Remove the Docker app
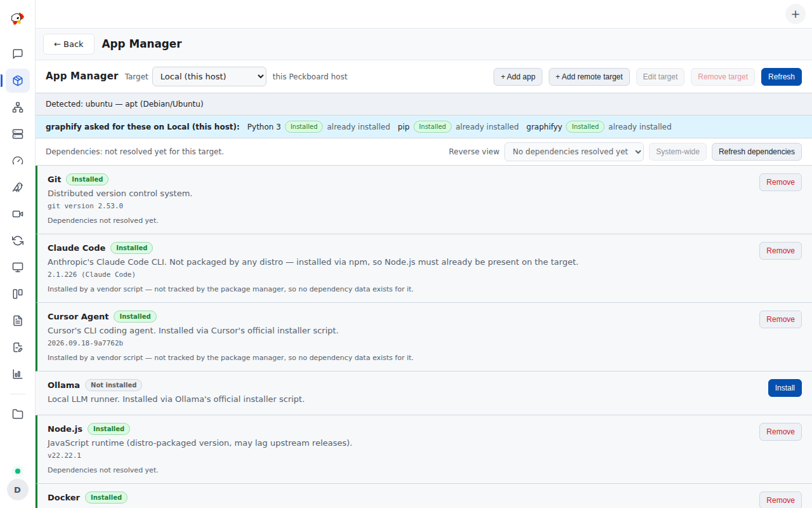Screen dimensions: 812x508 780,500
